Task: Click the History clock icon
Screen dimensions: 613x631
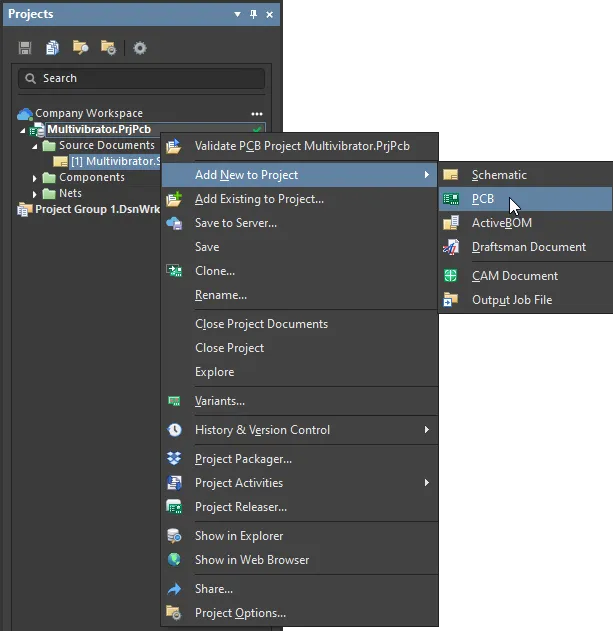Action: click(174, 430)
